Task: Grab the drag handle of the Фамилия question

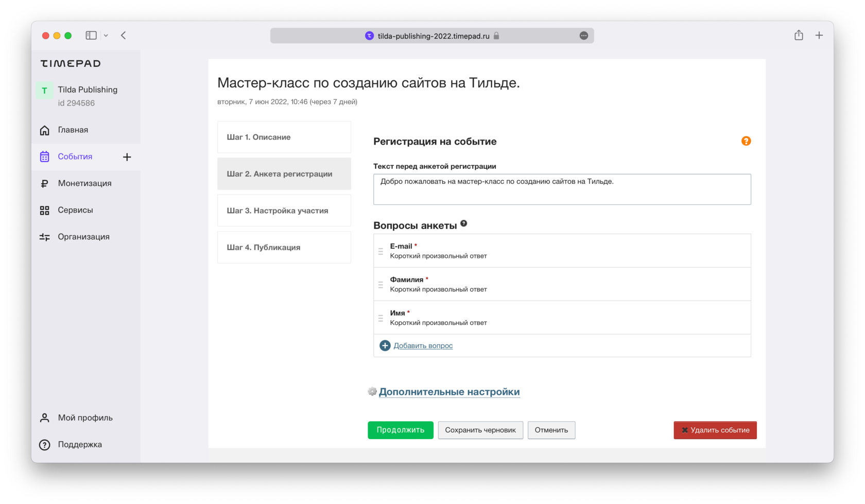Action: [x=380, y=285]
